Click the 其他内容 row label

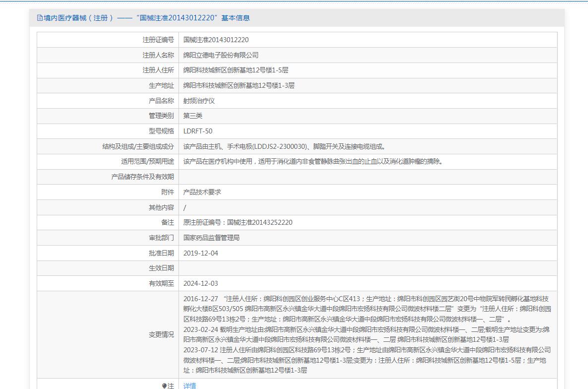[x=161, y=207]
